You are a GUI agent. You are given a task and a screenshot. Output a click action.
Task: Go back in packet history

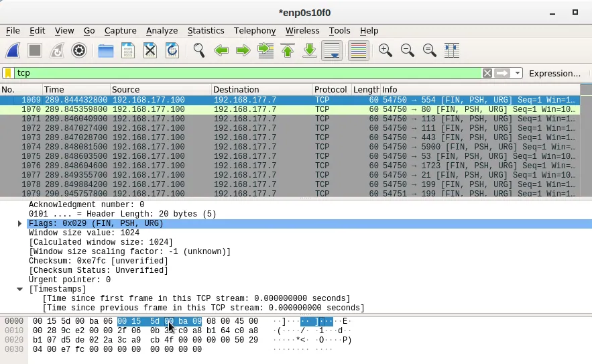click(221, 50)
